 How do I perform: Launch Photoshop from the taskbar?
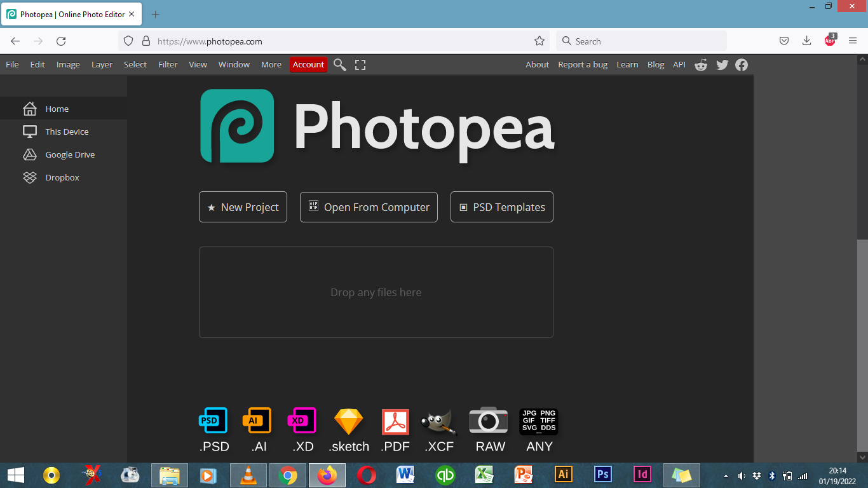click(602, 475)
